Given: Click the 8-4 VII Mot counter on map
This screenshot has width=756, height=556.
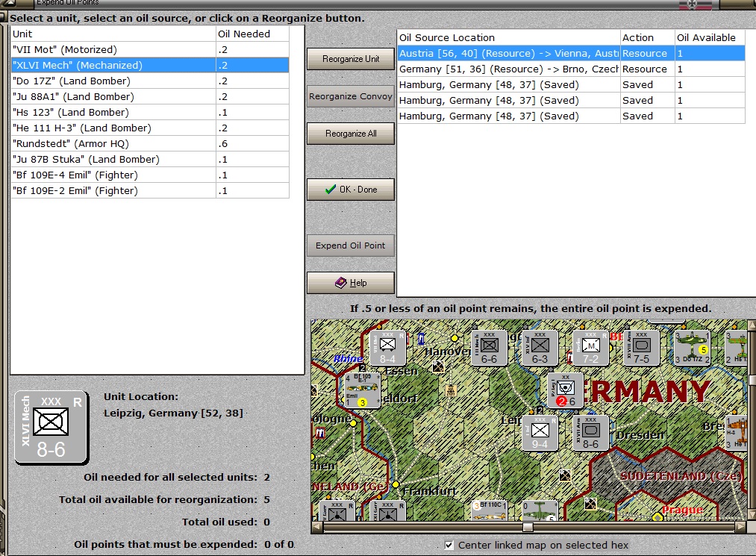Looking at the screenshot, I should [x=387, y=349].
